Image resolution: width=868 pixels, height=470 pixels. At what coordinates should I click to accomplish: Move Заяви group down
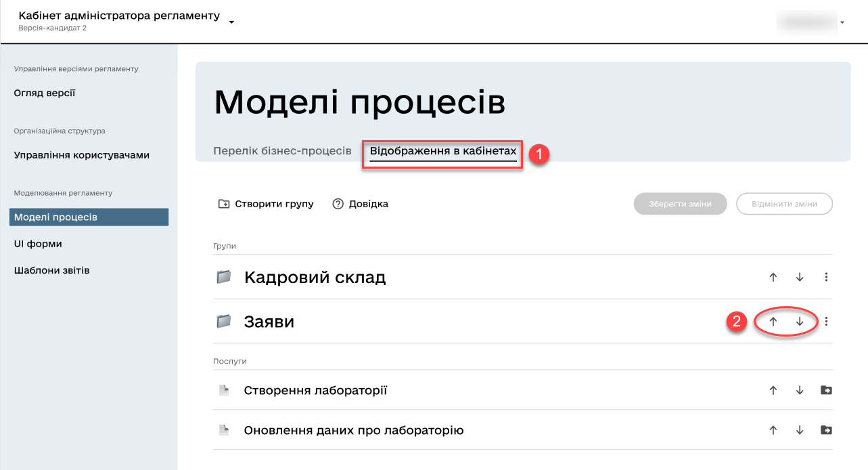pos(800,322)
